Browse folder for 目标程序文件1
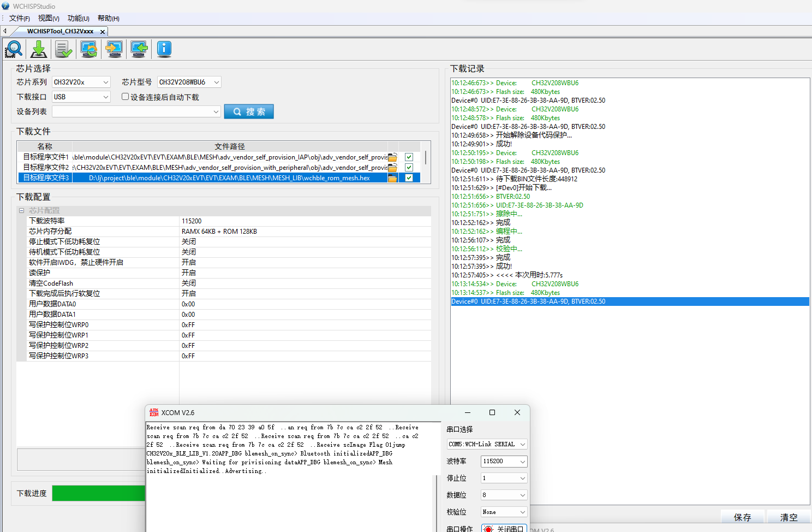812x532 pixels. (x=392, y=157)
